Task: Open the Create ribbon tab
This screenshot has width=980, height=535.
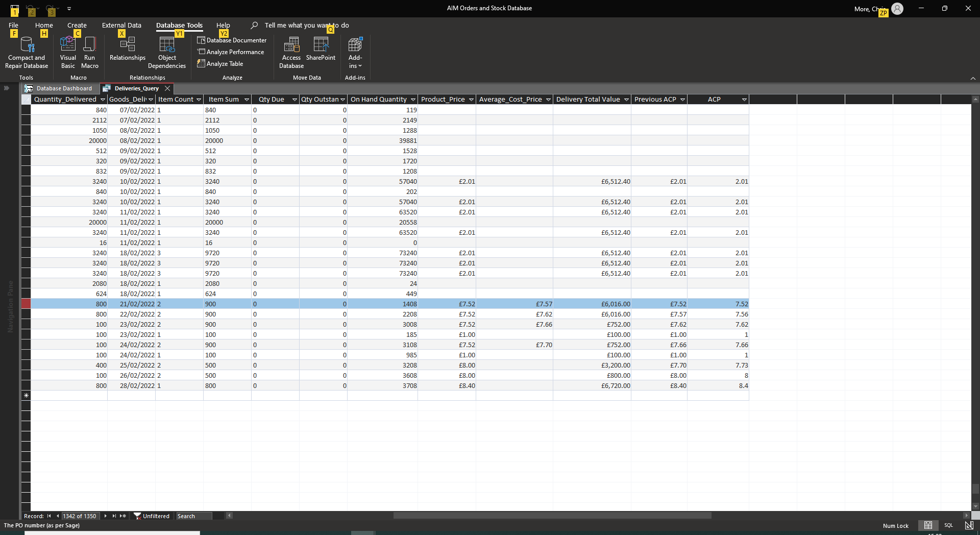Action: [77, 25]
